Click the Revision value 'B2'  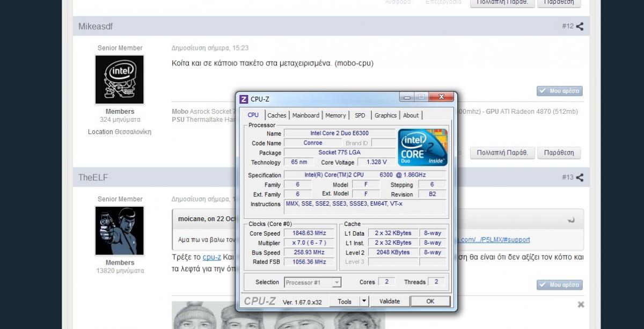[432, 194]
